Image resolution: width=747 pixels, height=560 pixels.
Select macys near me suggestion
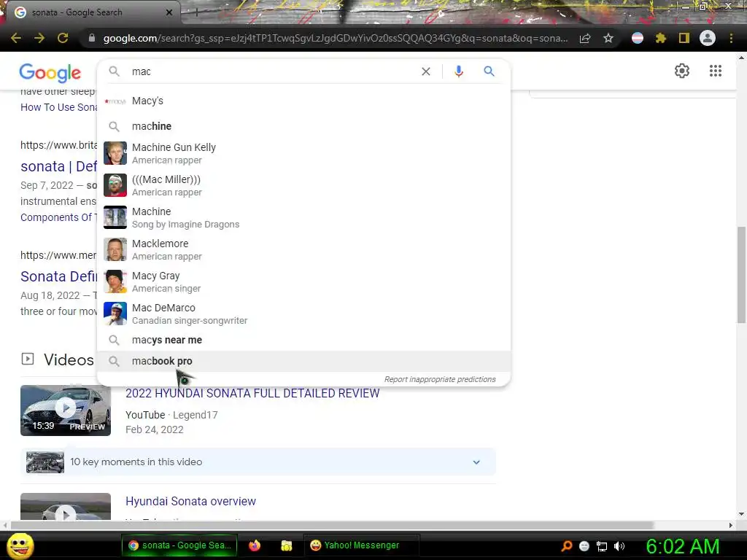tap(304, 340)
